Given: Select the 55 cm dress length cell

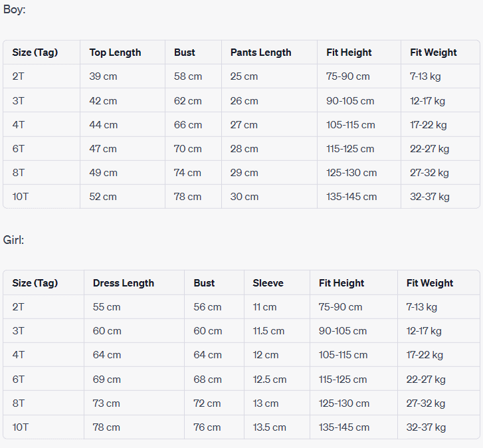Looking at the screenshot, I should coord(107,307).
